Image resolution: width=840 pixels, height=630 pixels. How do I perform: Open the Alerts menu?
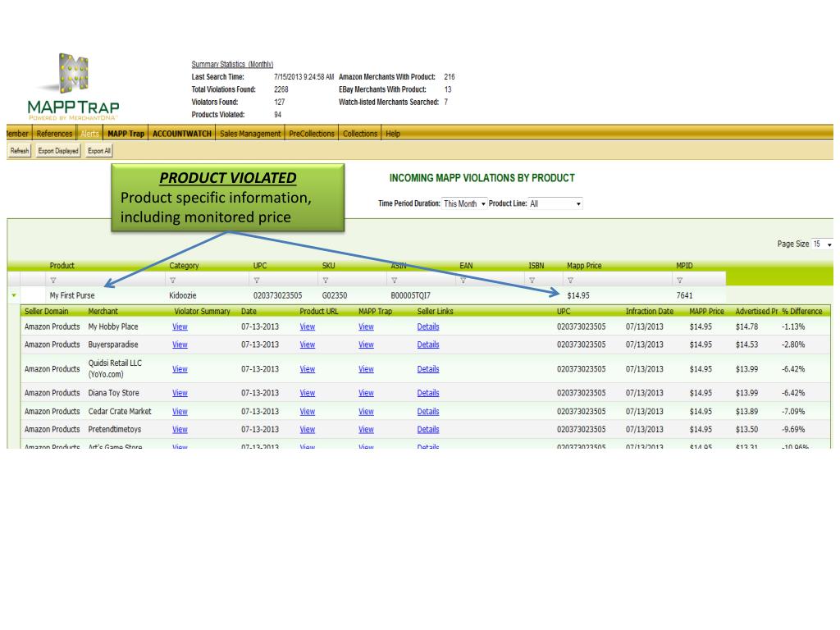[x=89, y=134]
